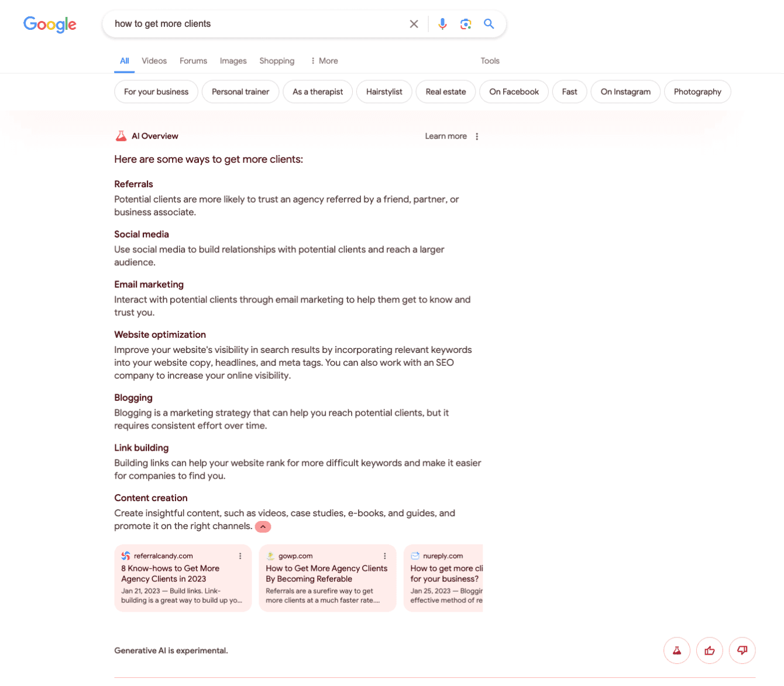This screenshot has height=686, width=784.
Task: Open the AI Overview three-dot menu
Action: point(477,136)
